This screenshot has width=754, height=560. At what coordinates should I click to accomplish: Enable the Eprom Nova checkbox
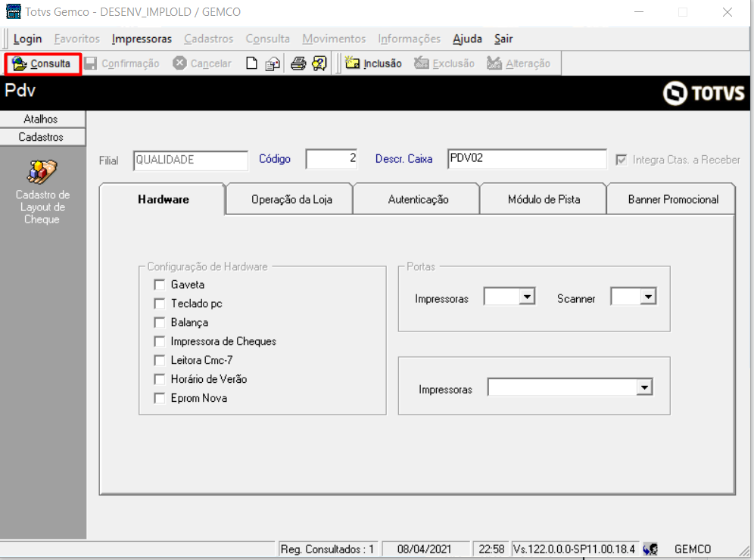point(159,398)
